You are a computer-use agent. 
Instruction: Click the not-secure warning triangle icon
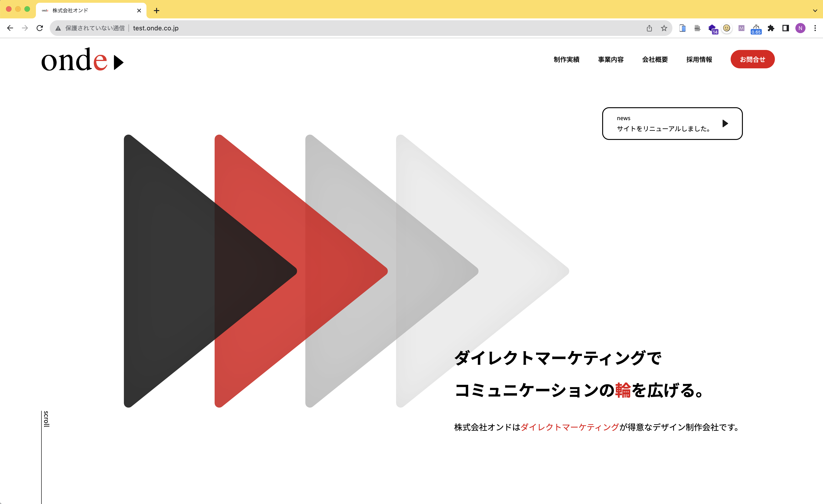coord(58,28)
